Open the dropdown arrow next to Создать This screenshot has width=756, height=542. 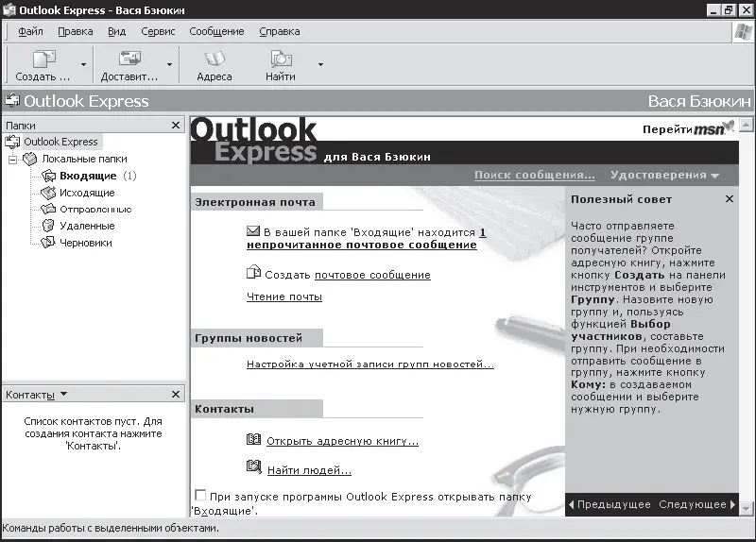(83, 65)
